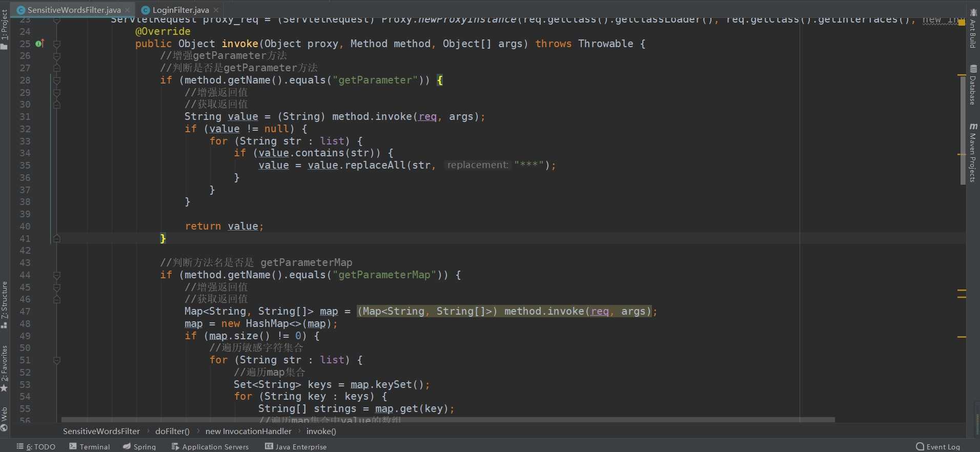
Task: Switch to the SensitiveWordsFilter.java editor tab
Action: [x=74, y=10]
